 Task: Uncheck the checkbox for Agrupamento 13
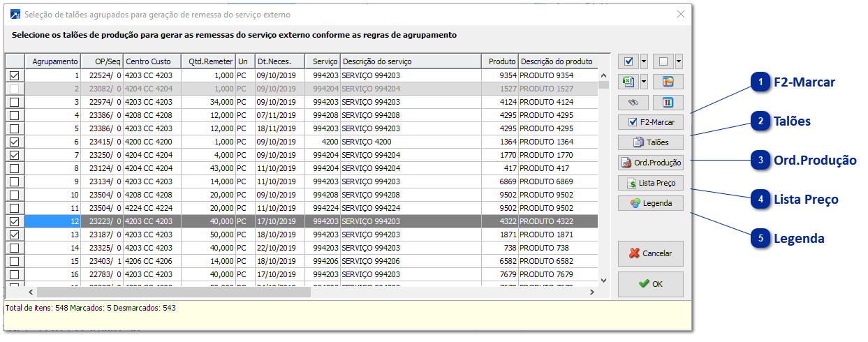[x=15, y=235]
